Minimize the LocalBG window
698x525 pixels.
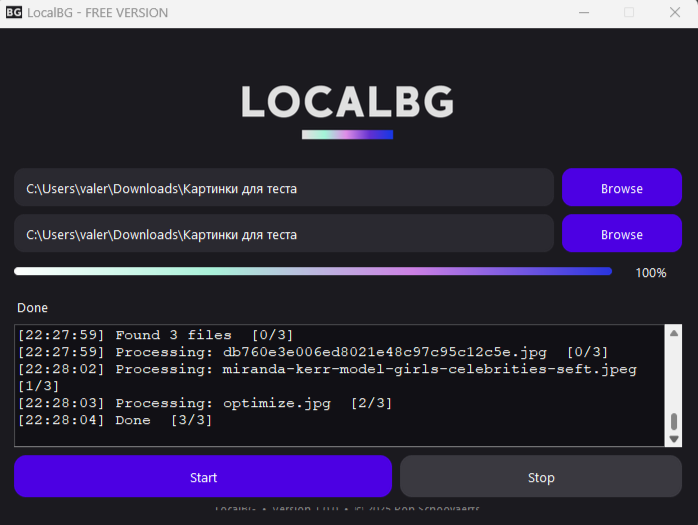point(584,12)
